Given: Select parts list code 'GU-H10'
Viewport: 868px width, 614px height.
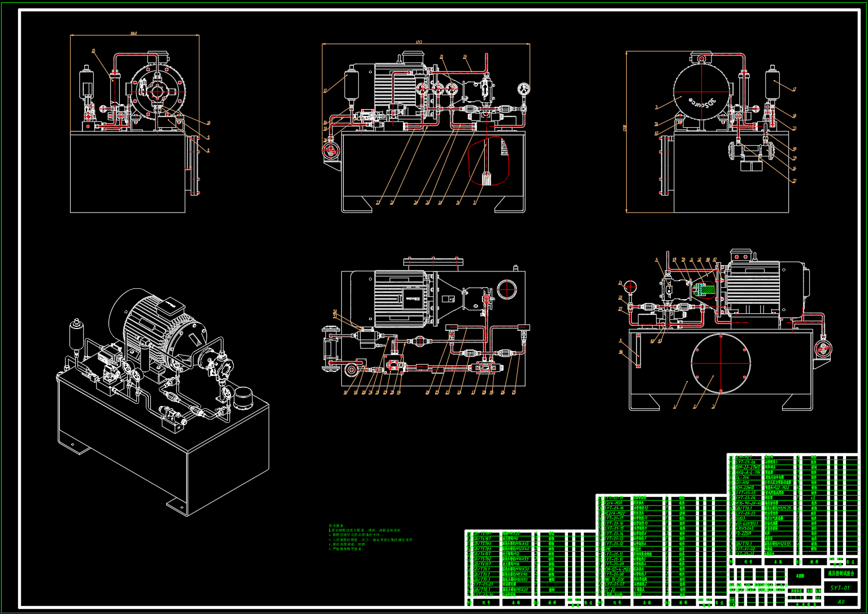Looking at the screenshot, I should click(742, 482).
